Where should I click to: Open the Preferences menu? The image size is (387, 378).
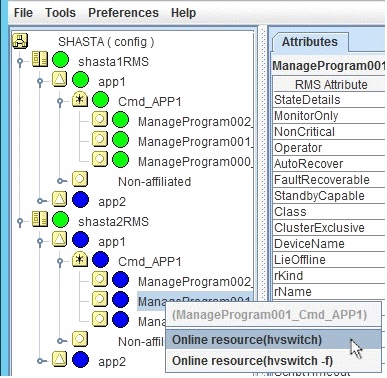point(123,13)
